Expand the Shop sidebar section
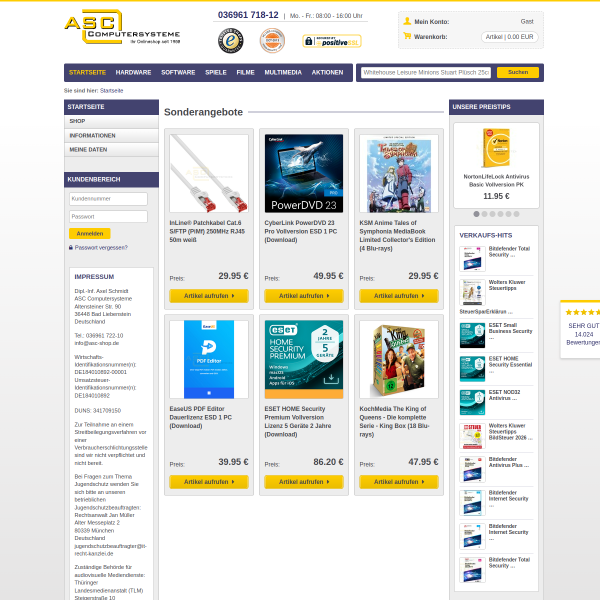Viewport: 600px width, 600px height. 111,121
